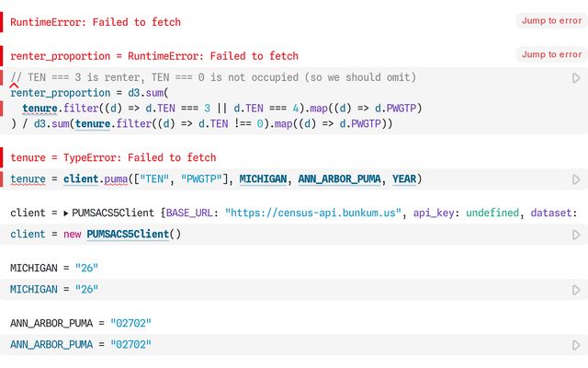Click Jump to error beside renter_proportion
Image resolution: width=588 pixels, height=368 pixels.
(551, 54)
